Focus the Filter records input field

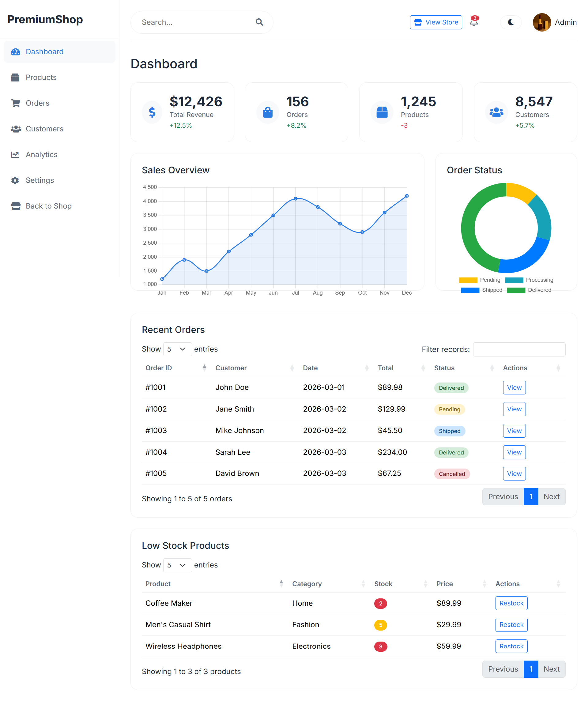[x=519, y=349]
